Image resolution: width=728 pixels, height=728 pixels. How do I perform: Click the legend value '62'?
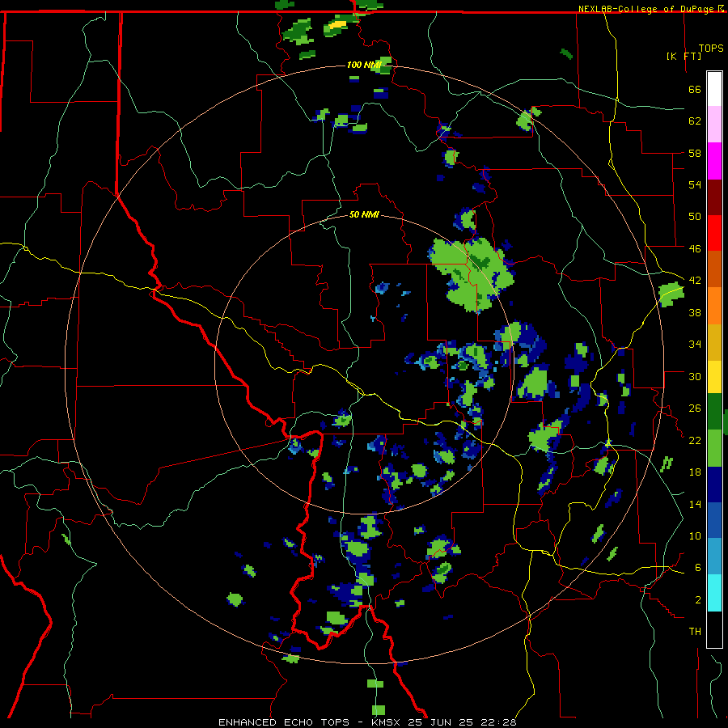point(695,121)
